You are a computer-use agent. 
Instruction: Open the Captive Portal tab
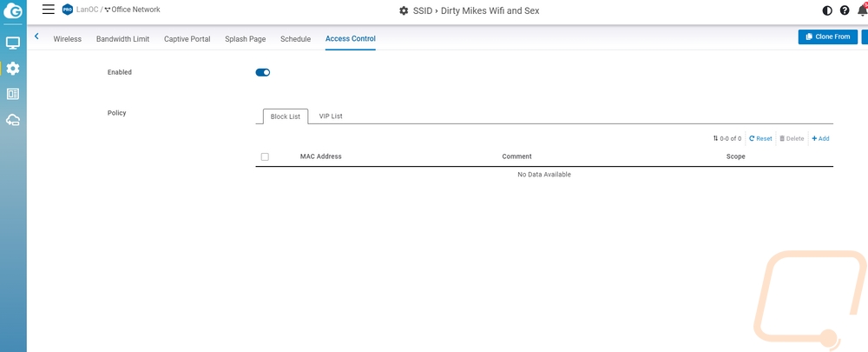coord(187,39)
